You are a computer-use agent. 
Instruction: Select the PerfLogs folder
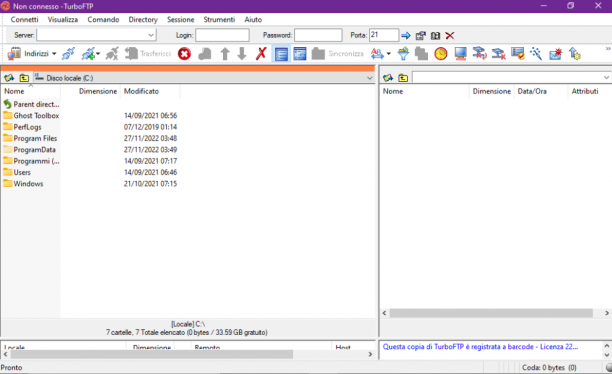coord(22,127)
